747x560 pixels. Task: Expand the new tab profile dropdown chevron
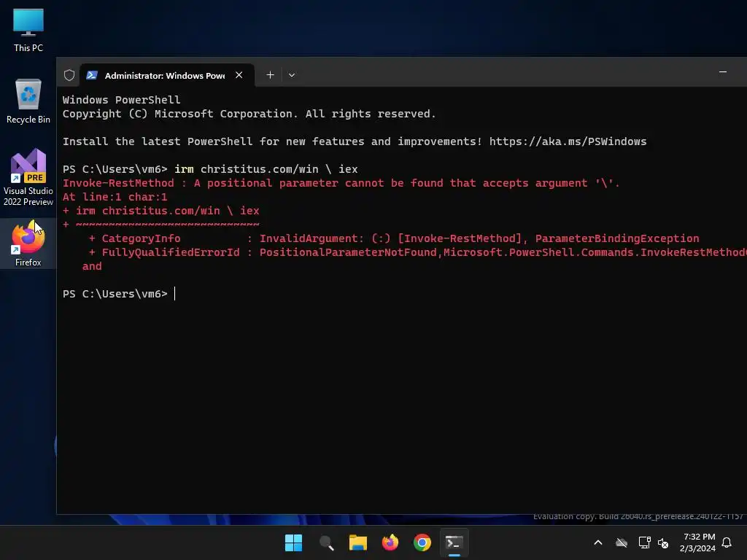pyautogui.click(x=292, y=75)
